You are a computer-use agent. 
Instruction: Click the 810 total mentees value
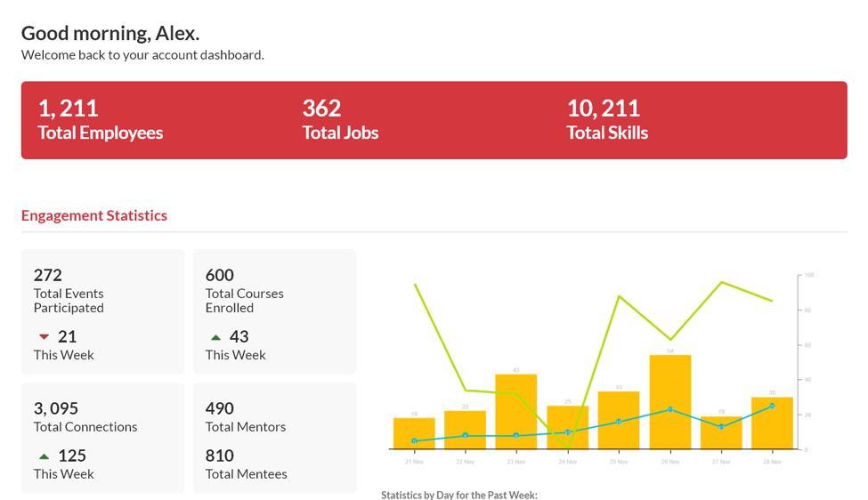coord(220,456)
